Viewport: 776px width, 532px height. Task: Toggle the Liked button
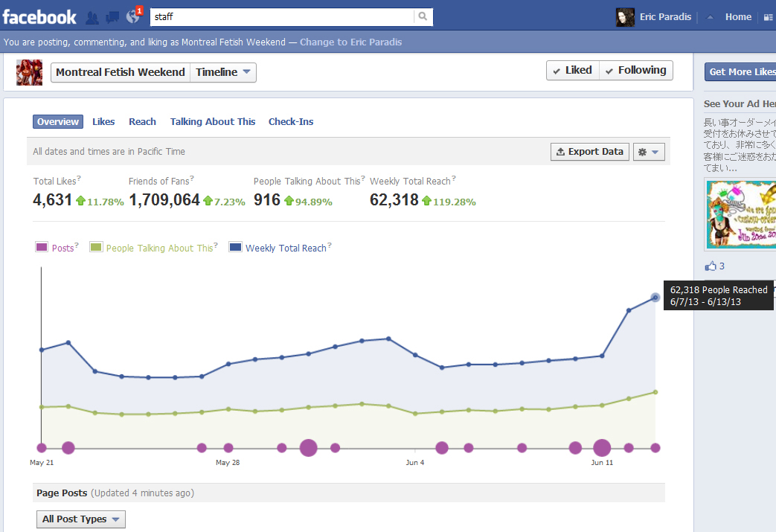click(573, 70)
